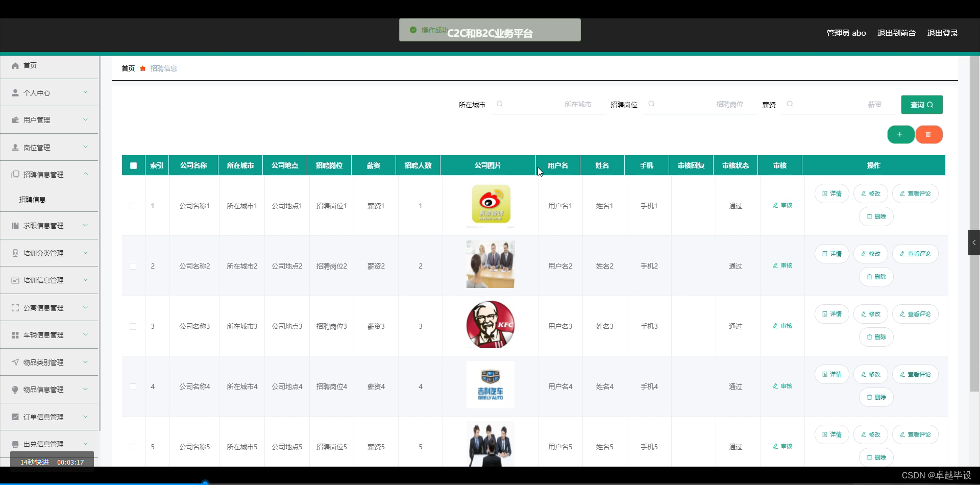Check the row checkbox for 公司名称2
This screenshot has height=485, width=980.
tap(133, 265)
